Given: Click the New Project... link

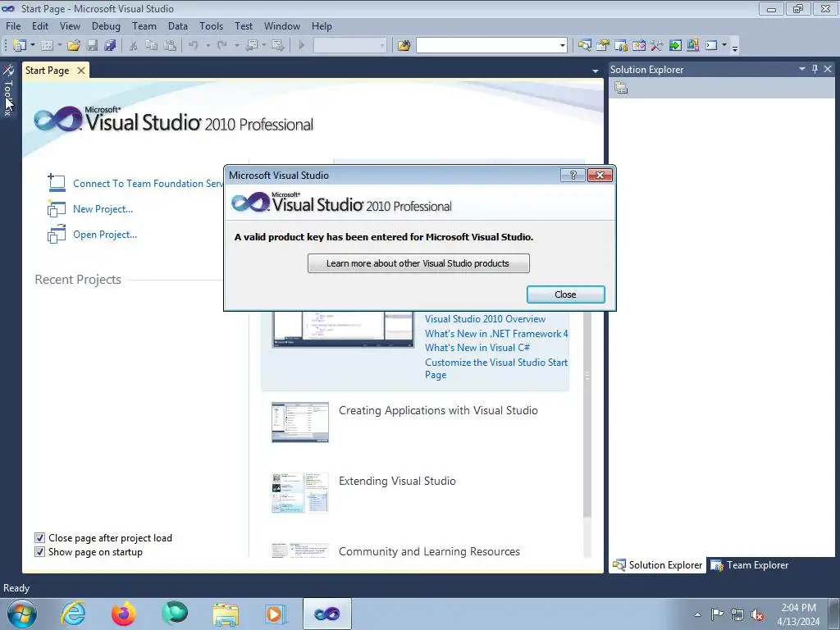Looking at the screenshot, I should click(x=103, y=209).
